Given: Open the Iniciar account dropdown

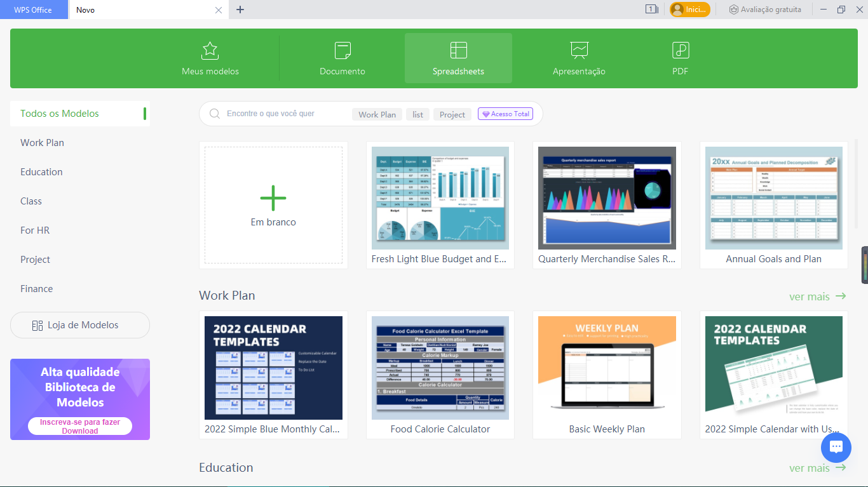Looking at the screenshot, I should [689, 9].
